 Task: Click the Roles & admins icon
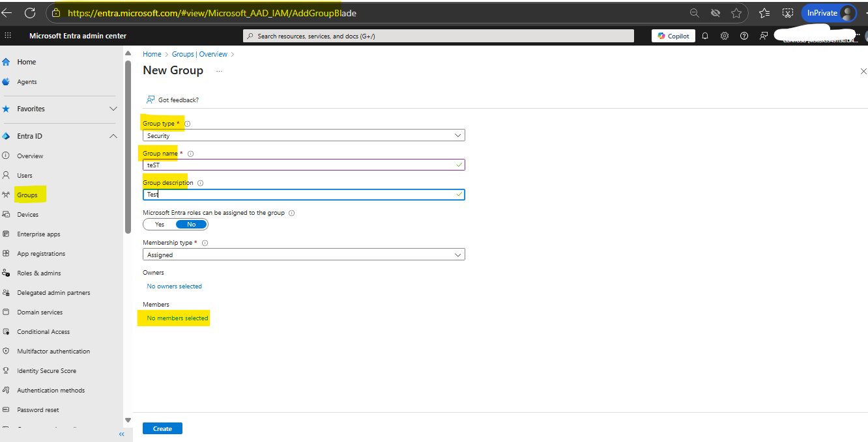[x=6, y=273]
